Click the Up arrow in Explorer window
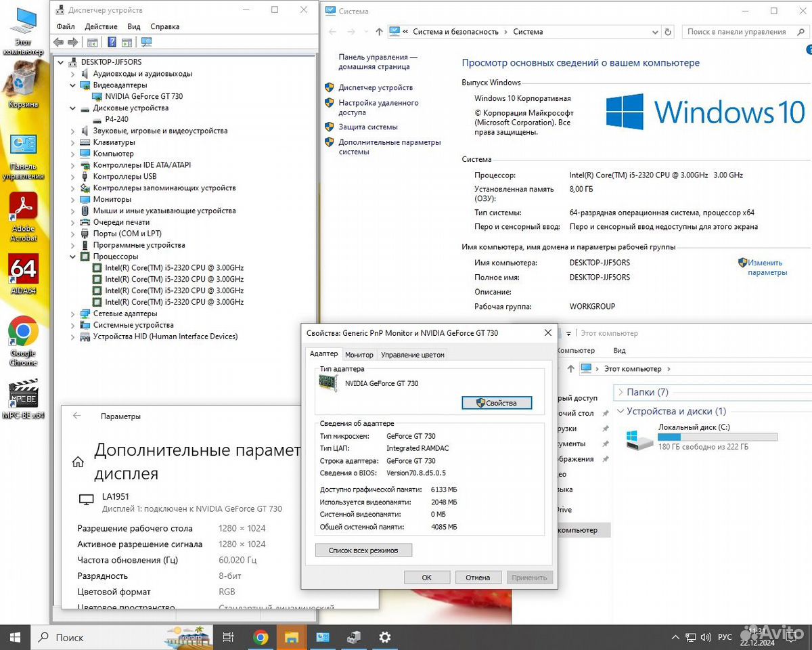This screenshot has height=650, width=812. pos(570,369)
